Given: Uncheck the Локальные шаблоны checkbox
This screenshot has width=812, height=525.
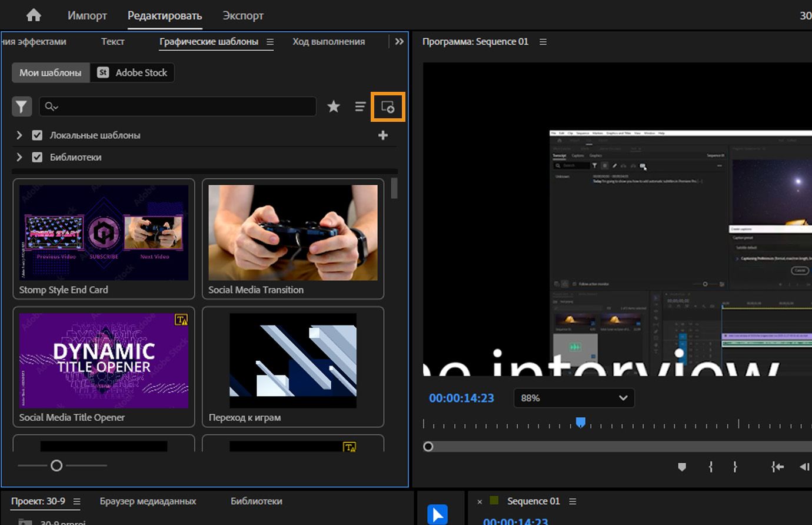Looking at the screenshot, I should [37, 135].
